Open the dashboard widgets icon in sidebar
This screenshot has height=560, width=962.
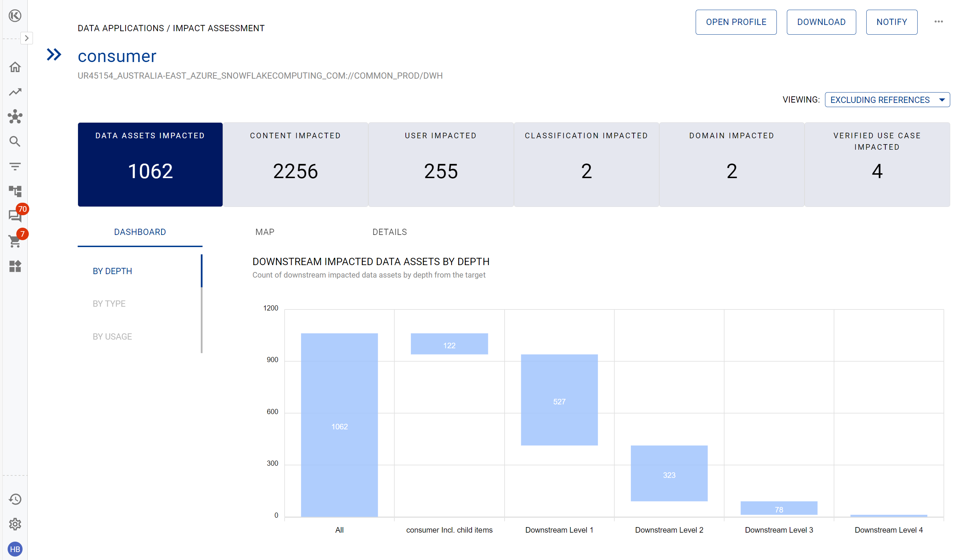(x=15, y=266)
